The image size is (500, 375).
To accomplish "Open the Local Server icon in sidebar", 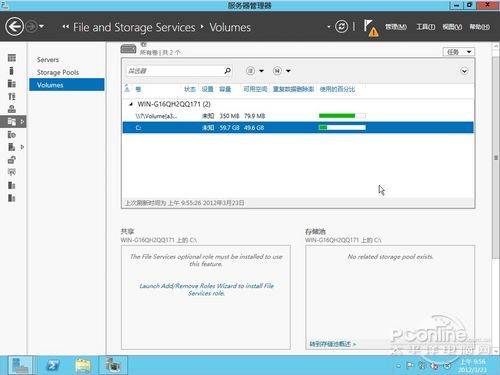I will 12,71.
